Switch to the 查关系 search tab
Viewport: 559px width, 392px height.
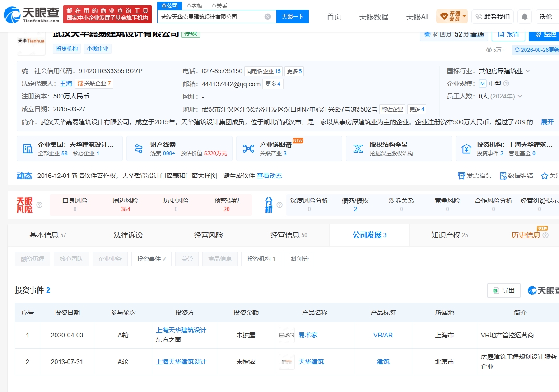[219, 5]
